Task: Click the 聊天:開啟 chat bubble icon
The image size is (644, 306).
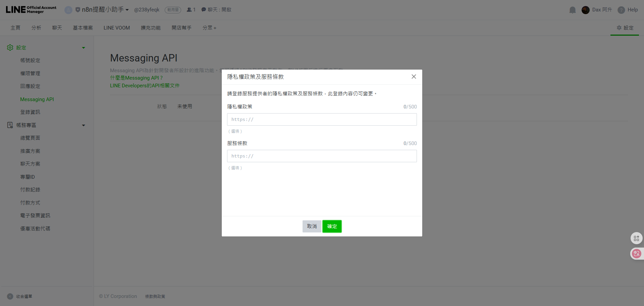Action: coord(203,10)
